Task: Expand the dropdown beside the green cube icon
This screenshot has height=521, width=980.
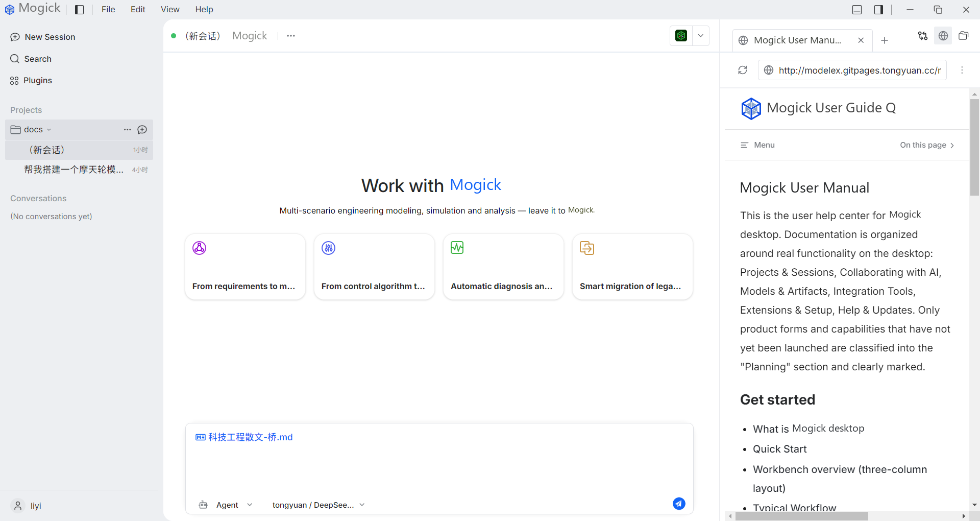Action: [701, 36]
